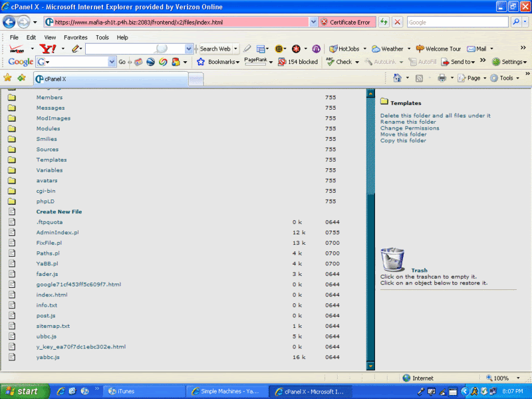Click the Trash can icon

[392, 259]
